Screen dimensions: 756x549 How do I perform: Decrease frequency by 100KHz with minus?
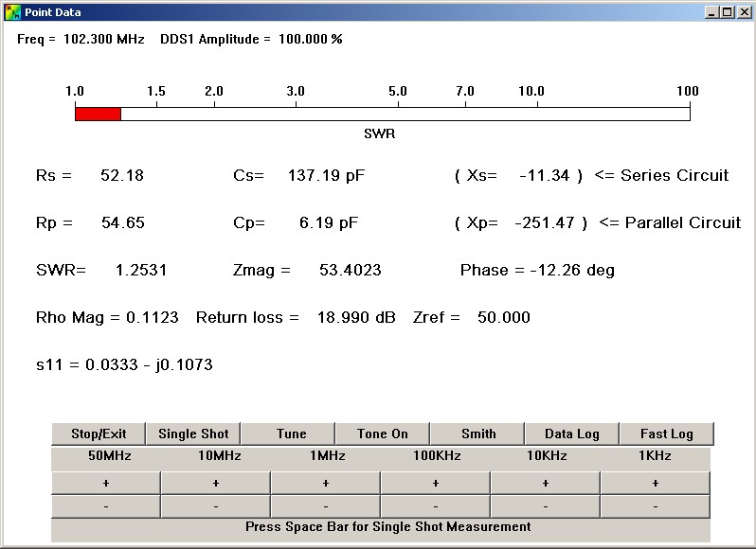pos(435,506)
